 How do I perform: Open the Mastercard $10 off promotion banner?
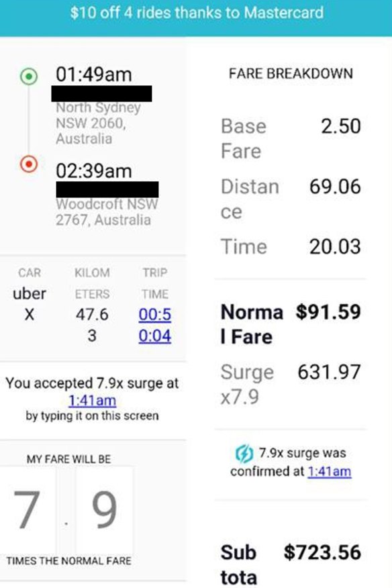pyautogui.click(x=196, y=13)
